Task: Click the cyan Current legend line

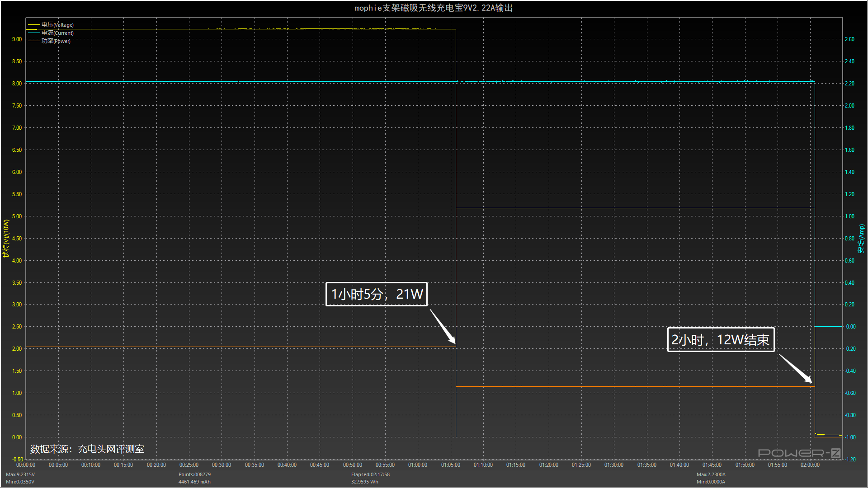Action: tap(34, 33)
